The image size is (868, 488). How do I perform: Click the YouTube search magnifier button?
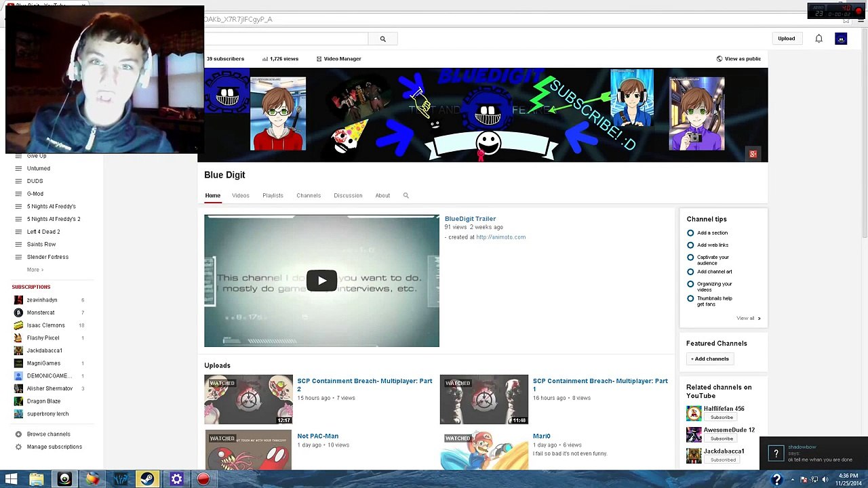pyautogui.click(x=382, y=39)
